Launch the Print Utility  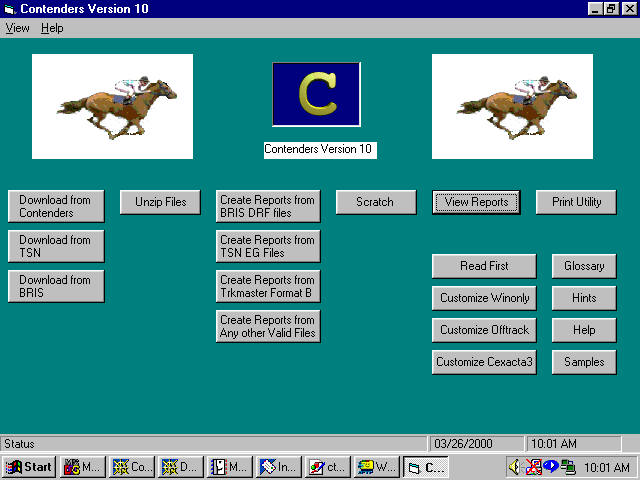pyautogui.click(x=576, y=202)
